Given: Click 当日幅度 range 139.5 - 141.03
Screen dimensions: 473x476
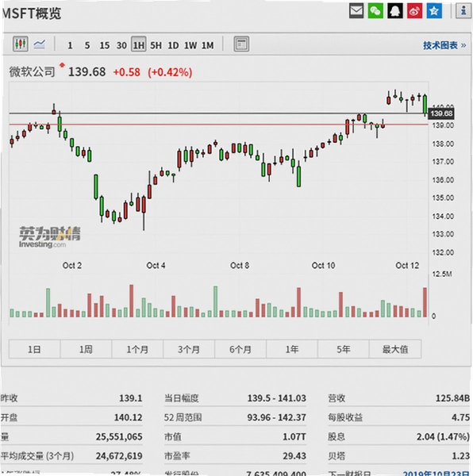Looking at the screenshot, I should tap(276, 398).
